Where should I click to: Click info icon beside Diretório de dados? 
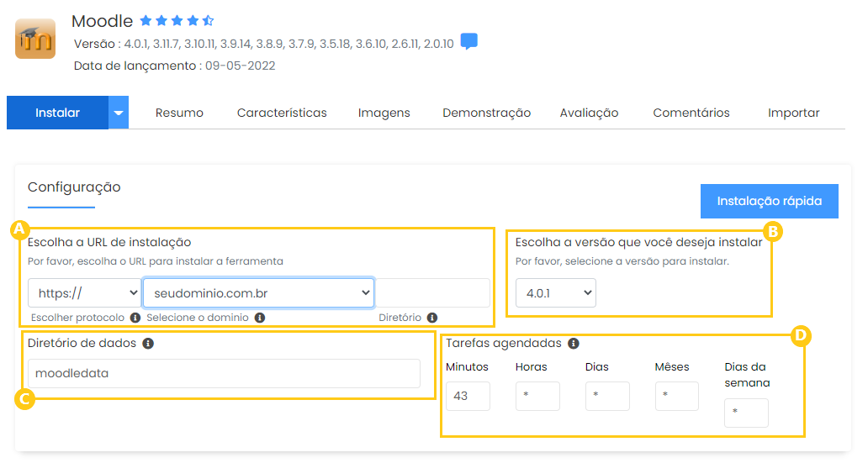pyautogui.click(x=148, y=344)
